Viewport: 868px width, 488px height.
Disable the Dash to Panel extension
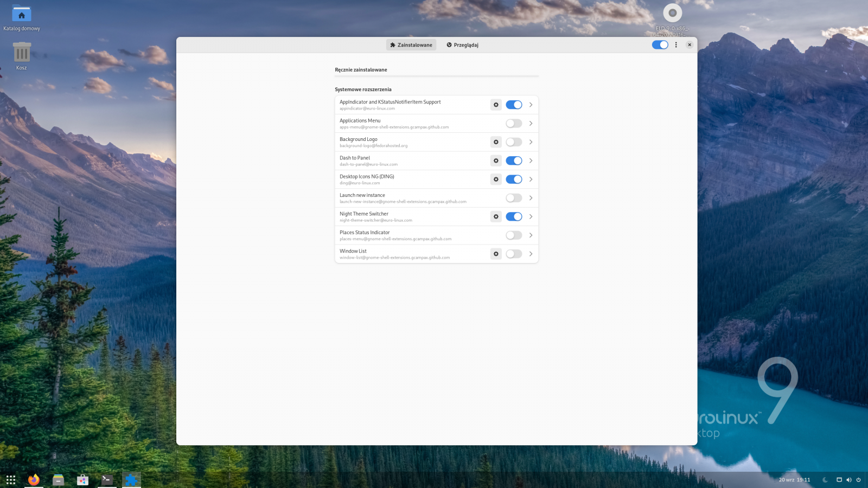(514, 160)
